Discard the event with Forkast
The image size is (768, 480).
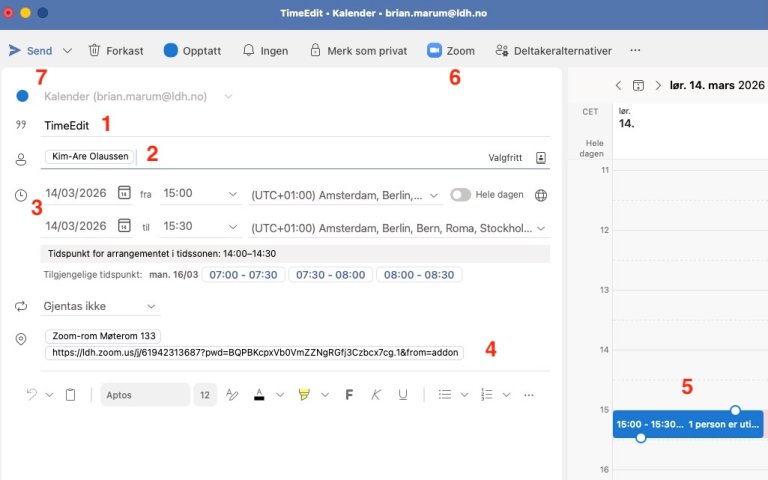pyautogui.click(x=116, y=50)
